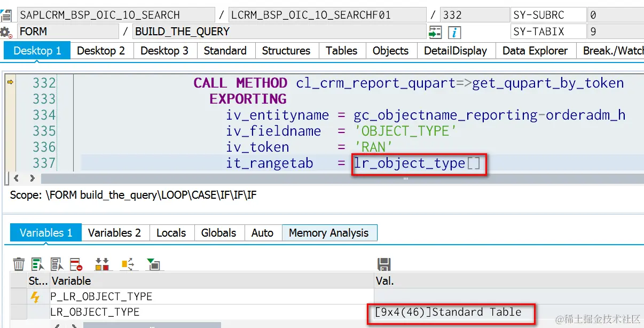Click the Variable column header
This screenshot has width=644, height=328.
[x=212, y=280]
